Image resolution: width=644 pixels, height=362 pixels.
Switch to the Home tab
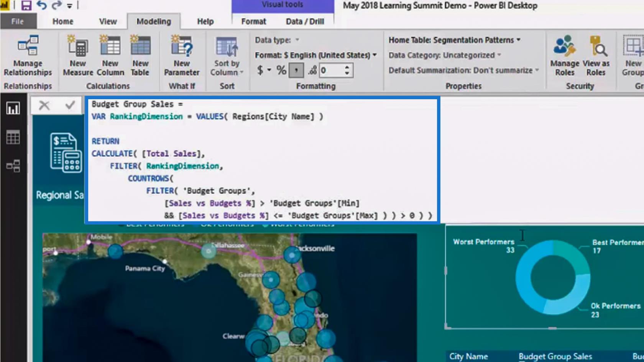pos(63,21)
